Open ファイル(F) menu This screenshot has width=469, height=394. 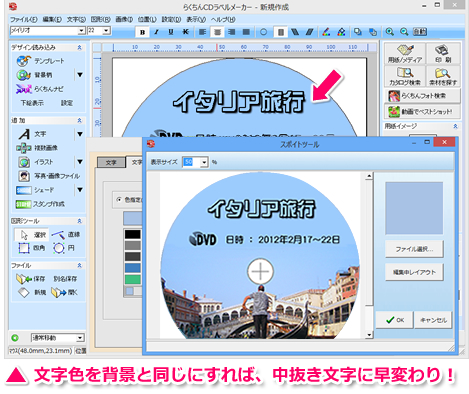coord(23,19)
